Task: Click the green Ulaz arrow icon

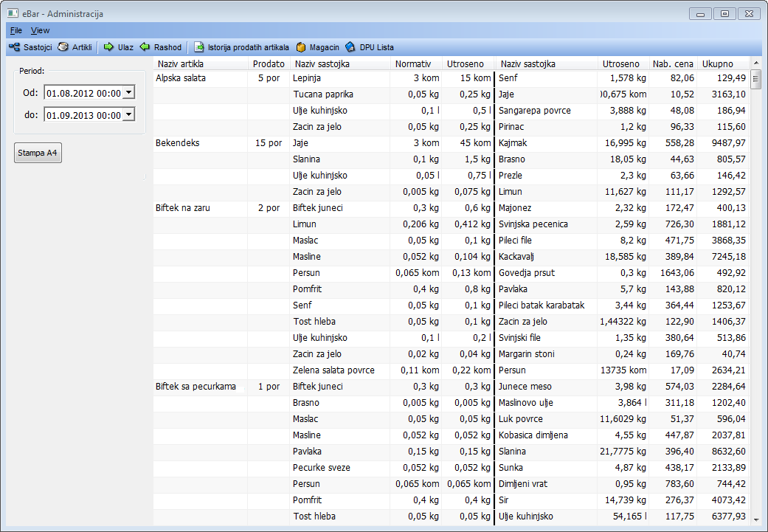Action: pos(108,47)
